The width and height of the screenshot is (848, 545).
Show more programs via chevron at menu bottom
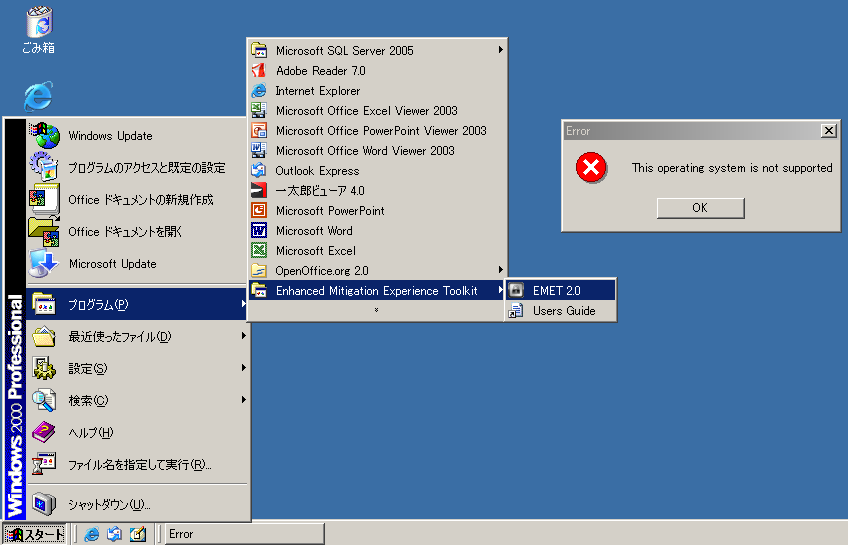[x=376, y=310]
